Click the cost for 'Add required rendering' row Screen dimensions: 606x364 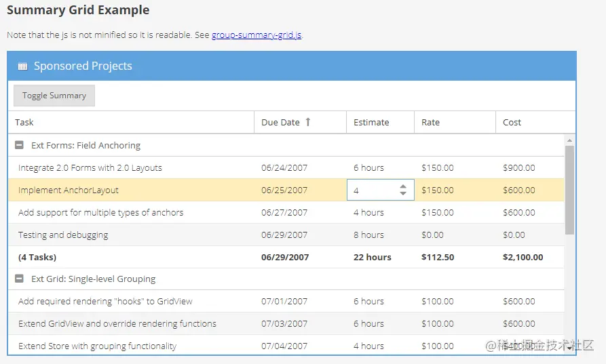coord(519,302)
